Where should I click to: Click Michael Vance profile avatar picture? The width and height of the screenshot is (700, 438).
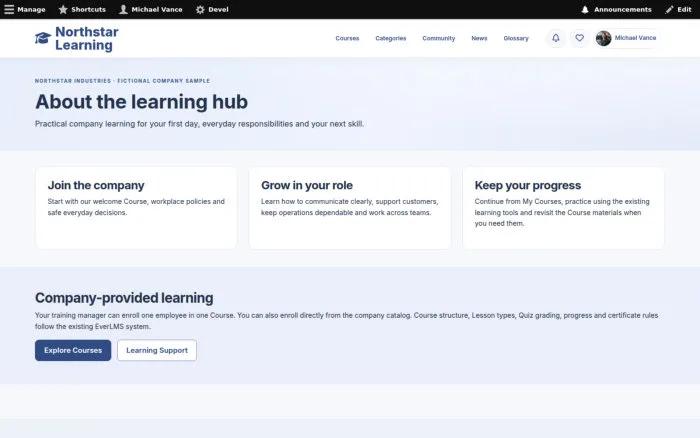point(604,38)
